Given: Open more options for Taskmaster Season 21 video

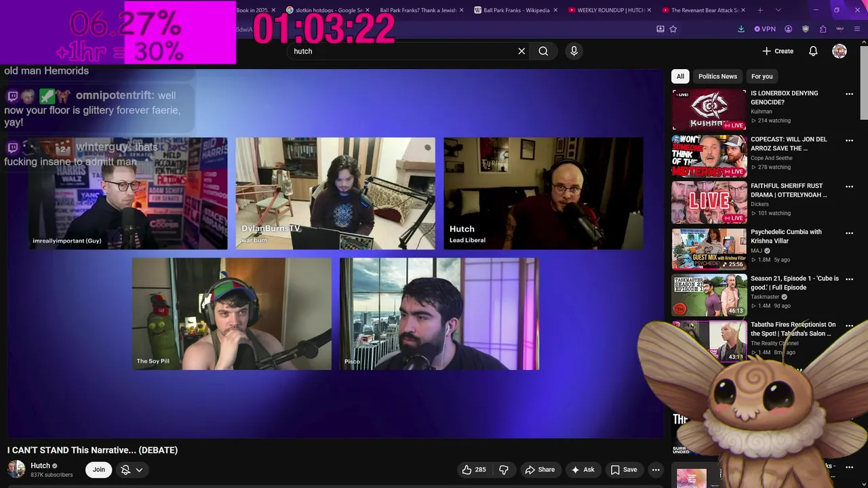Looking at the screenshot, I should coord(849,279).
